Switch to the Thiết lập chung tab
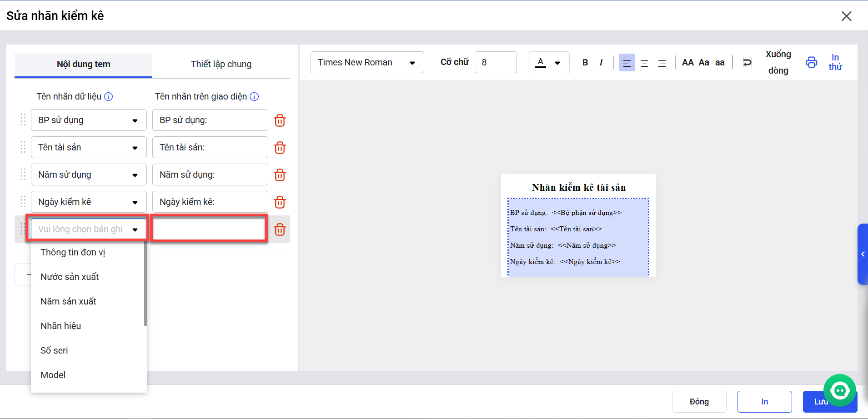Screen dimensions: 868x419 click(221, 64)
